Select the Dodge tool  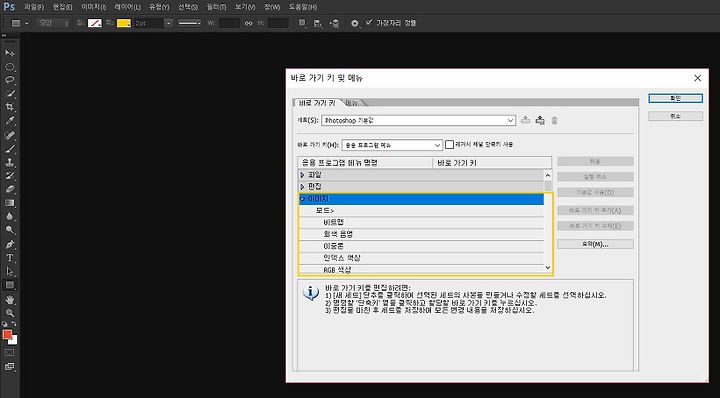(x=10, y=230)
